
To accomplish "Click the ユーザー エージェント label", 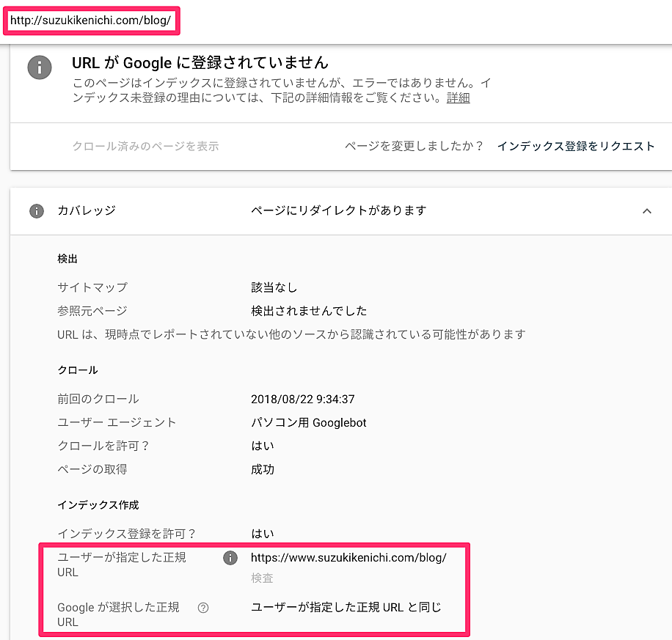I will pyautogui.click(x=117, y=422).
